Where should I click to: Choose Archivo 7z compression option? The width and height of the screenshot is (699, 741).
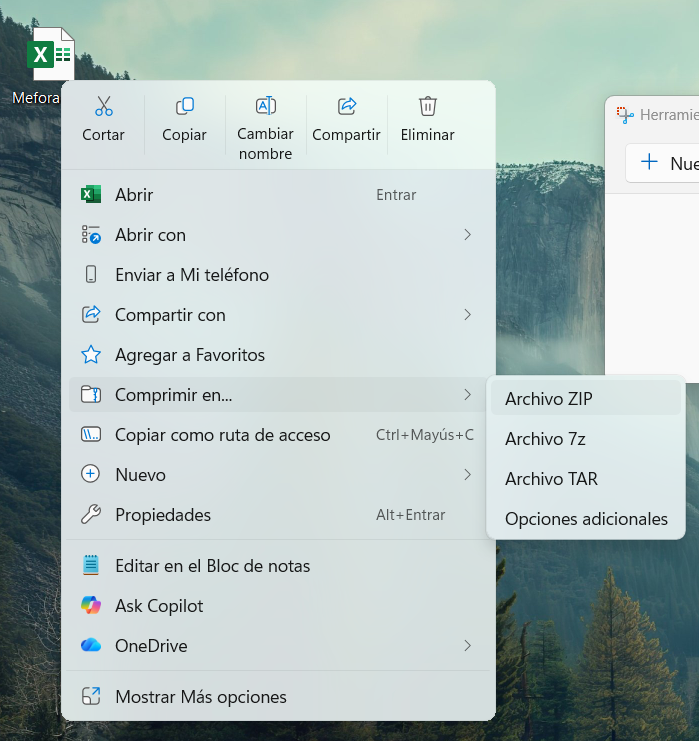tap(545, 439)
